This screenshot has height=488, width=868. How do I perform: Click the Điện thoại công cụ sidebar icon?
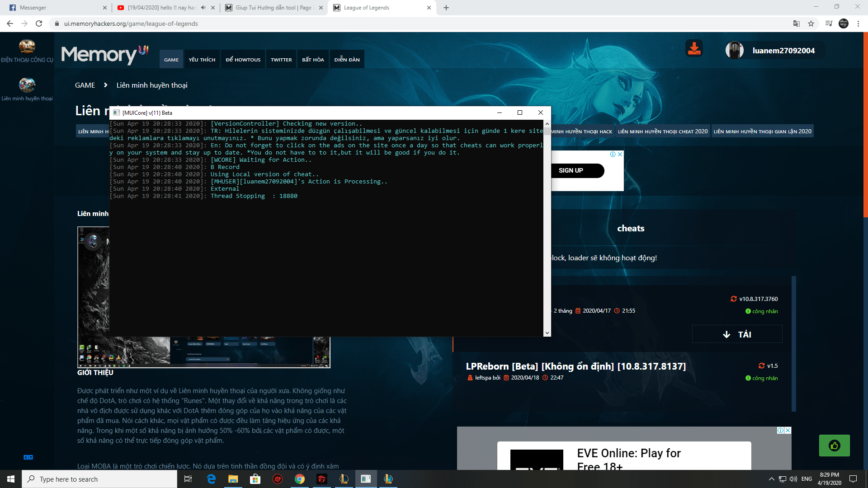(27, 46)
